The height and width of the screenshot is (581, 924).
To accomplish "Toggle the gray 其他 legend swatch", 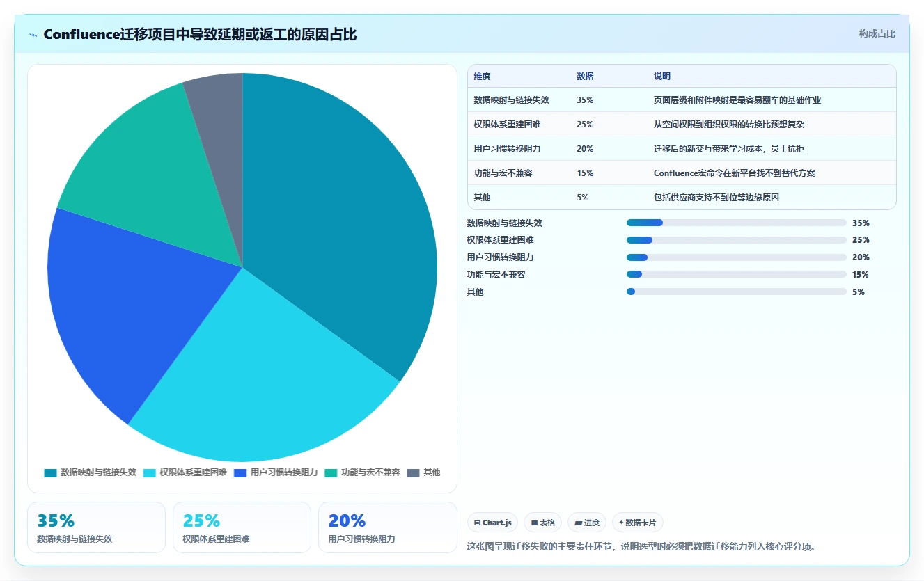I will (x=413, y=472).
